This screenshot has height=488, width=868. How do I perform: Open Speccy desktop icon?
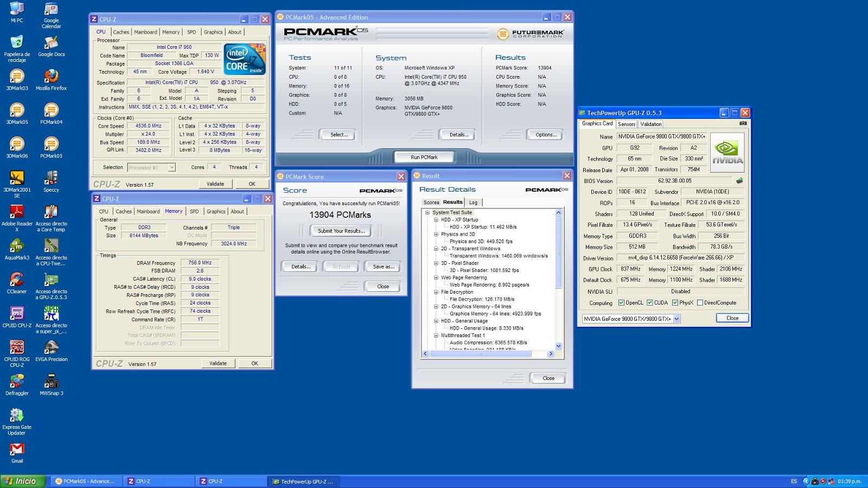tap(51, 182)
